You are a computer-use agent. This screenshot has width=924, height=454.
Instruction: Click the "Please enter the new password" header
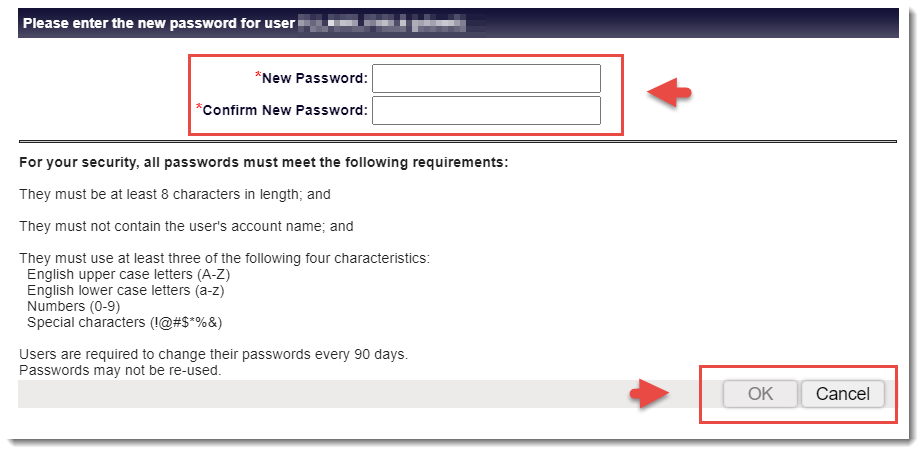click(158, 23)
